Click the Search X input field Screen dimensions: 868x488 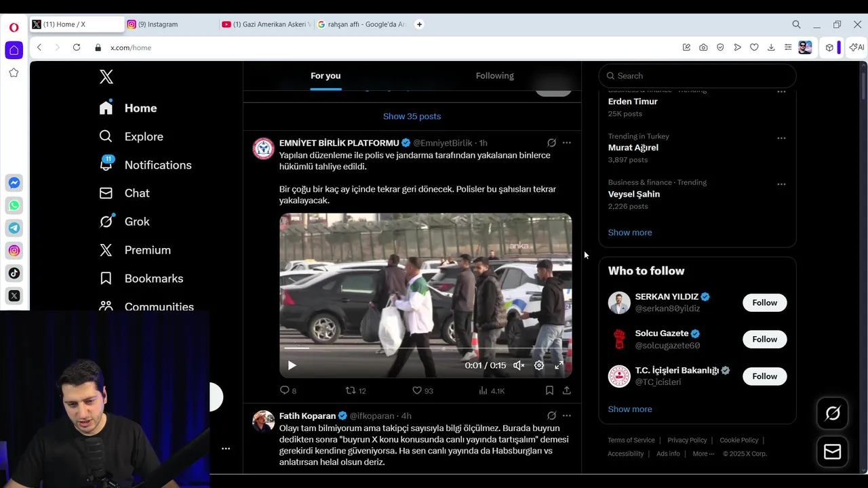pyautogui.click(x=697, y=76)
